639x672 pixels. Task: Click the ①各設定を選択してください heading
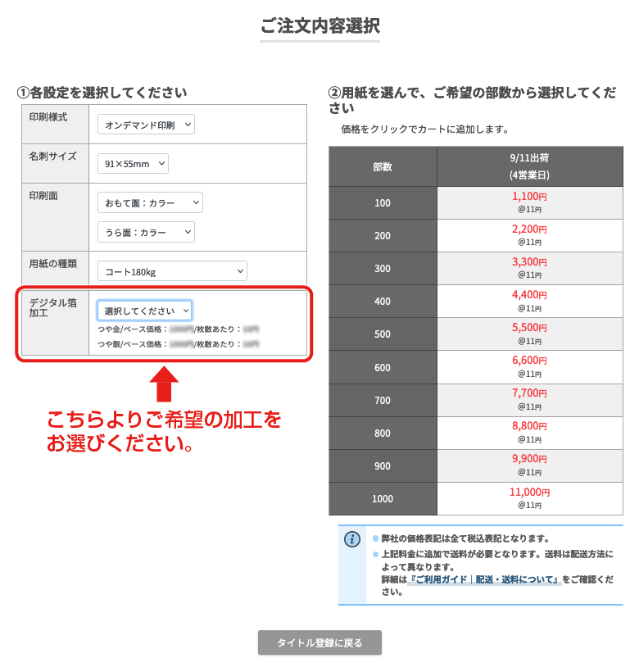coord(102,92)
